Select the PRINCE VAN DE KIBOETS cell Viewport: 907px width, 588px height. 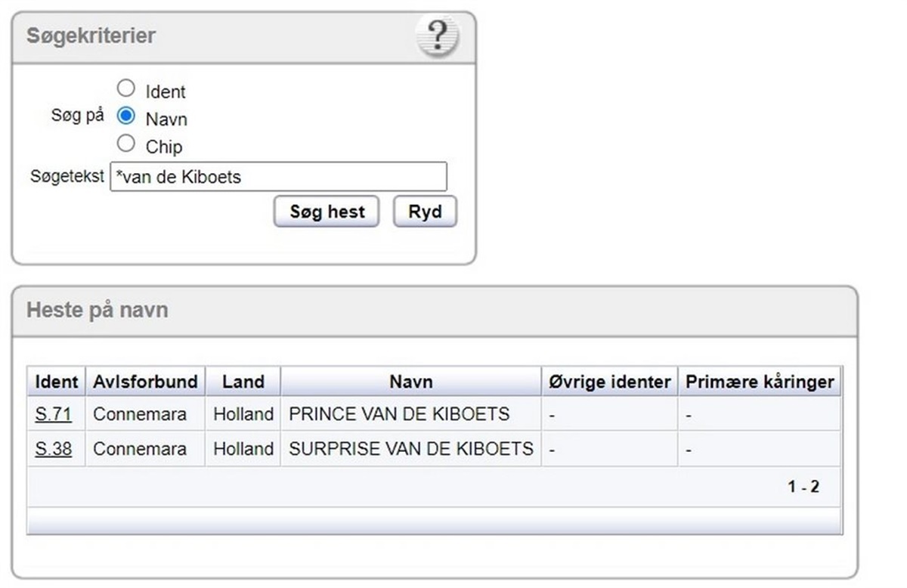tap(399, 414)
